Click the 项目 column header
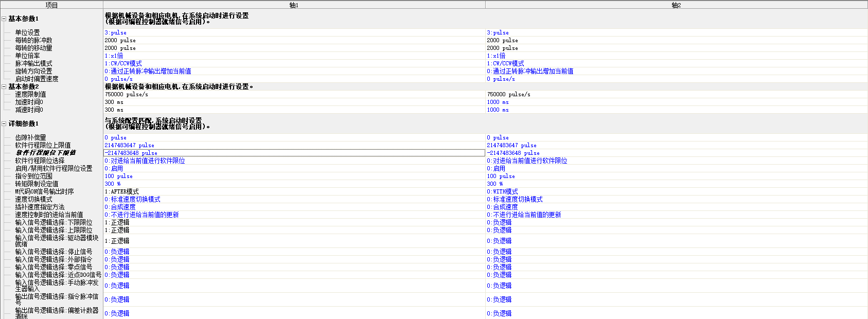Image resolution: width=868 pixels, height=319 pixels. [51, 5]
